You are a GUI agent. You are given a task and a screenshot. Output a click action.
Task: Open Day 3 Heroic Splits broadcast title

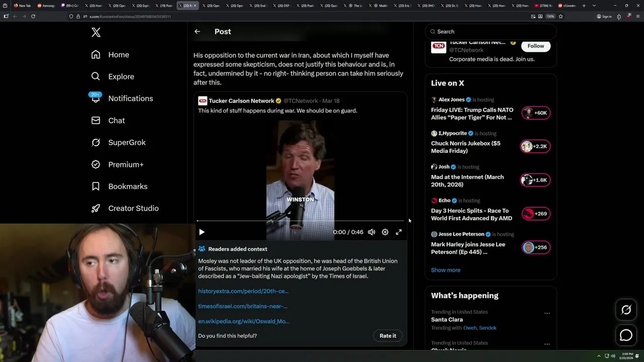pyautogui.click(x=471, y=215)
